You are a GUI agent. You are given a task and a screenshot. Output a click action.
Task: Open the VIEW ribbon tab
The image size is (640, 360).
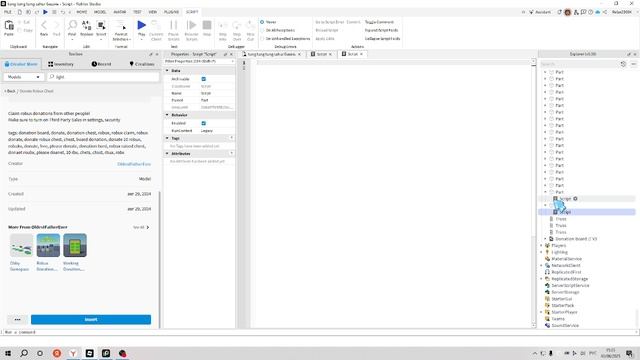153,12
